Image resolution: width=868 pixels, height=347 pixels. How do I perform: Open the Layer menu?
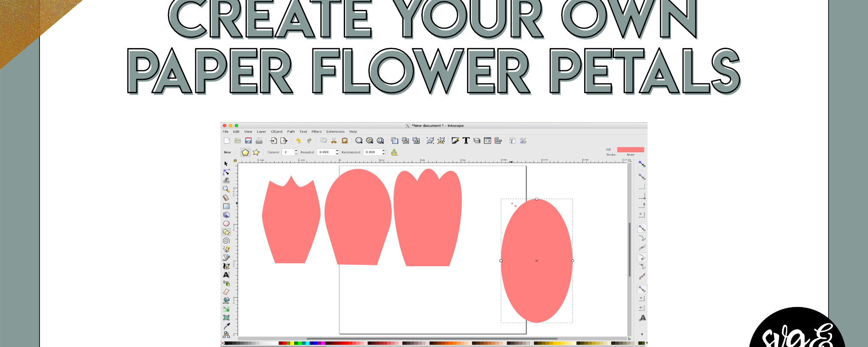(261, 131)
